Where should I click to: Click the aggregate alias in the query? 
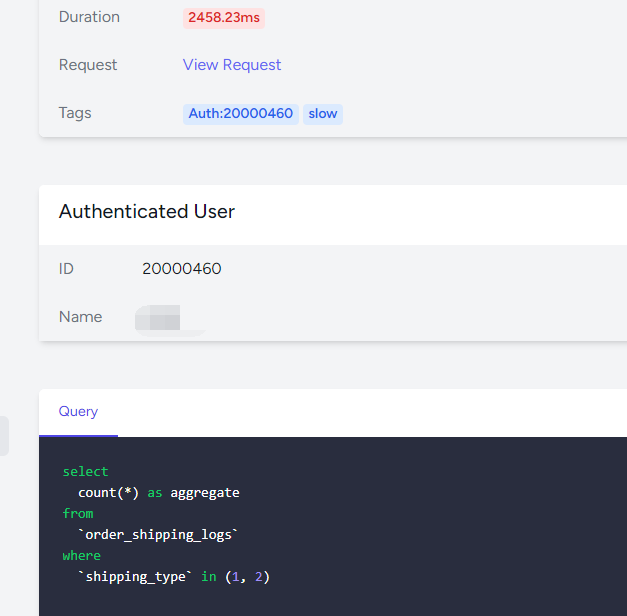[x=205, y=492]
